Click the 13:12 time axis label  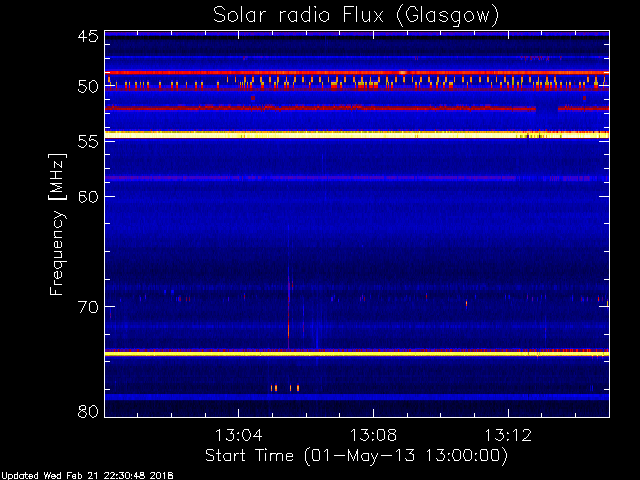tap(508, 435)
